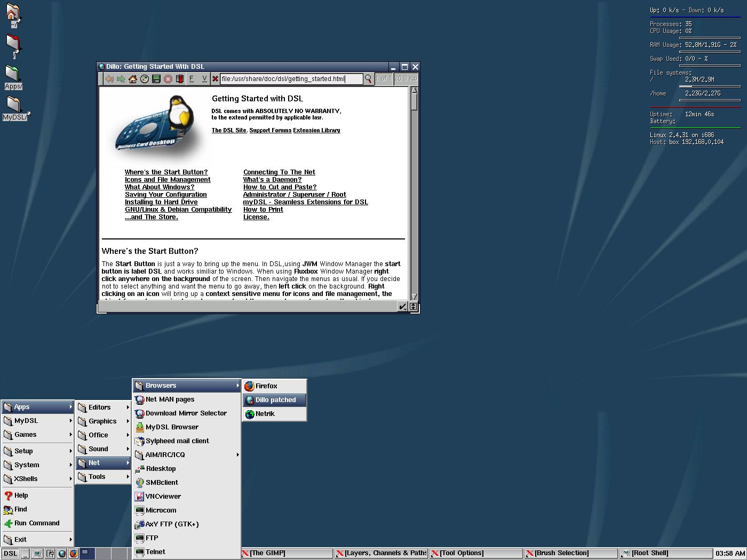The width and height of the screenshot is (747, 560).
Task: Launch Netrik from Browsers submenu
Action: [274, 414]
